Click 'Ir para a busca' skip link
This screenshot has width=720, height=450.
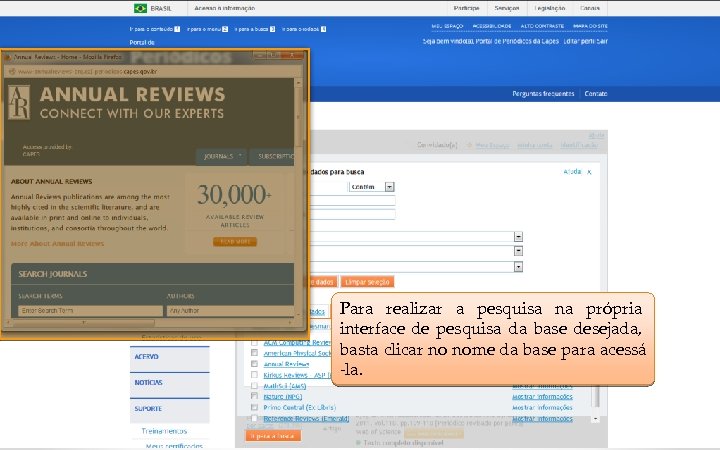click(254, 29)
